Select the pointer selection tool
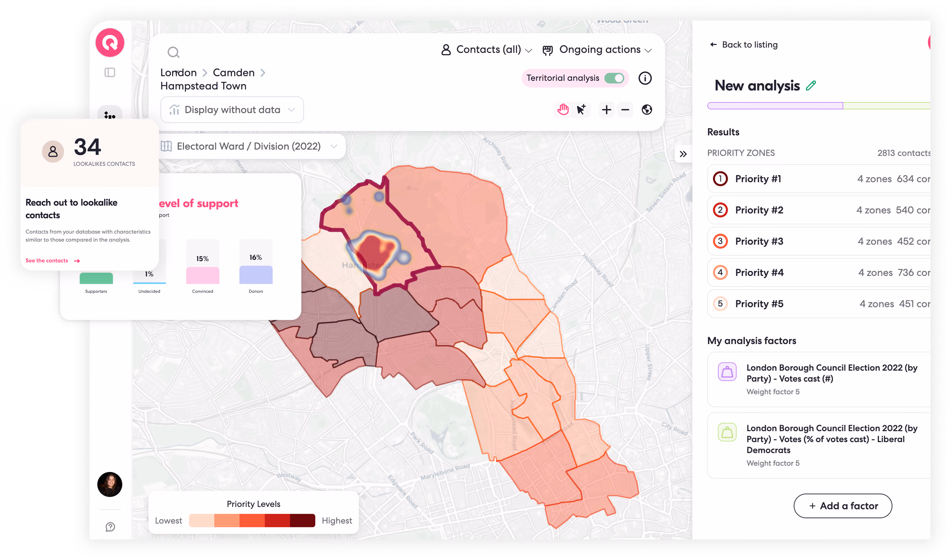Viewport: 951px width, 560px height. coord(581,109)
